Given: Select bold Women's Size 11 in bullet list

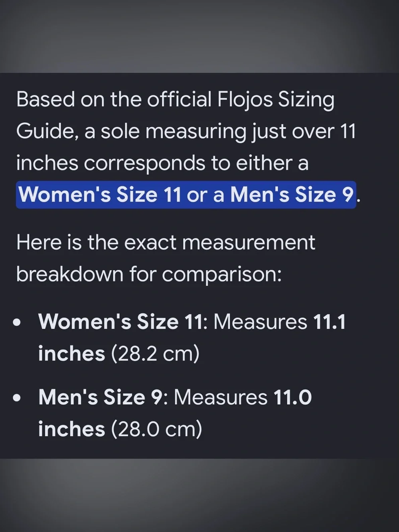Looking at the screenshot, I should click(x=120, y=322).
